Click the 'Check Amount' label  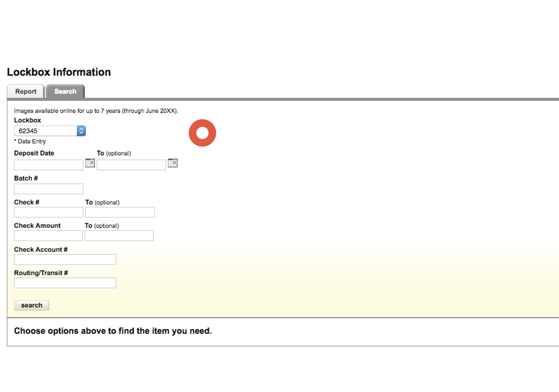37,226
